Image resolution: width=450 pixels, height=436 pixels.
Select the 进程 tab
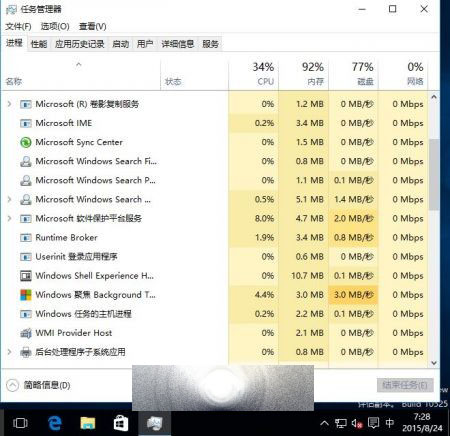click(14, 43)
